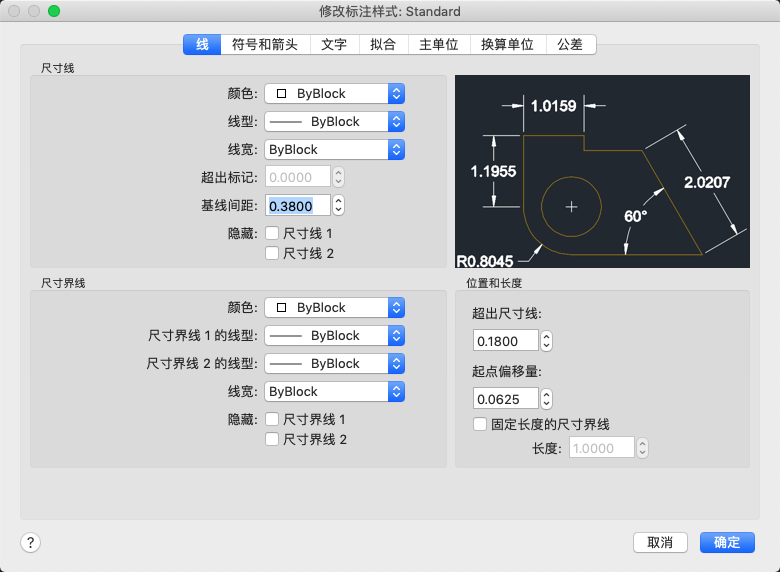Open the help question mark button
Image resolution: width=780 pixels, height=572 pixels.
pos(30,542)
